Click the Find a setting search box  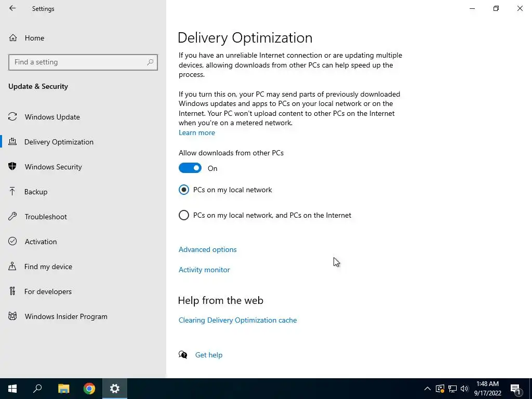(83, 62)
